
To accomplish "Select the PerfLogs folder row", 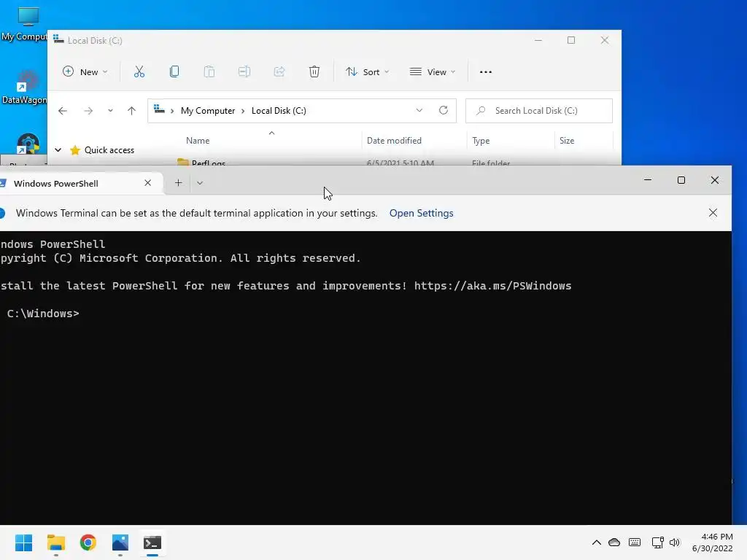I will 394,163.
